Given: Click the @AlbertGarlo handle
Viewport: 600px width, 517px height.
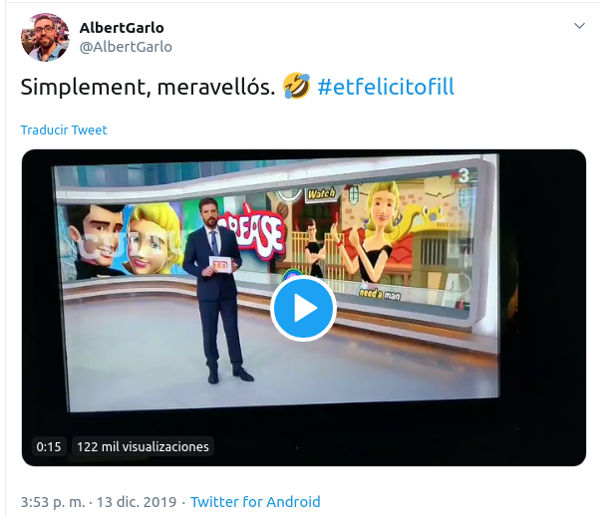Looking at the screenshot, I should (x=126, y=47).
